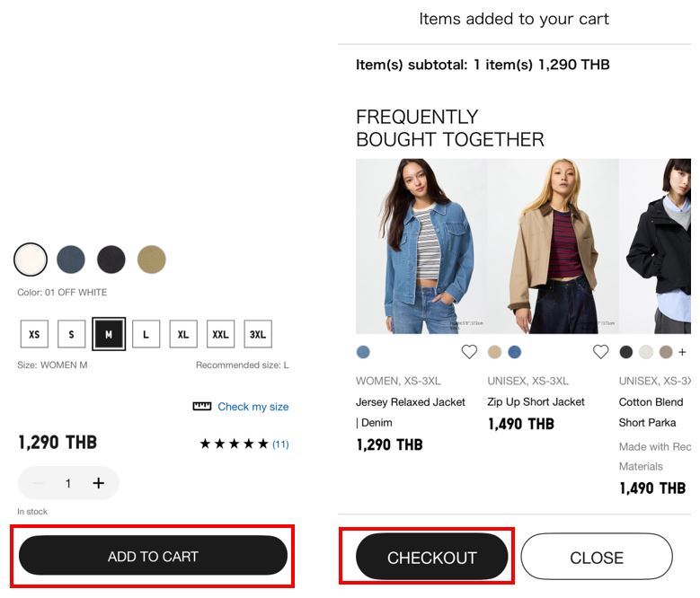
Task: Select size XS
Action: point(34,334)
